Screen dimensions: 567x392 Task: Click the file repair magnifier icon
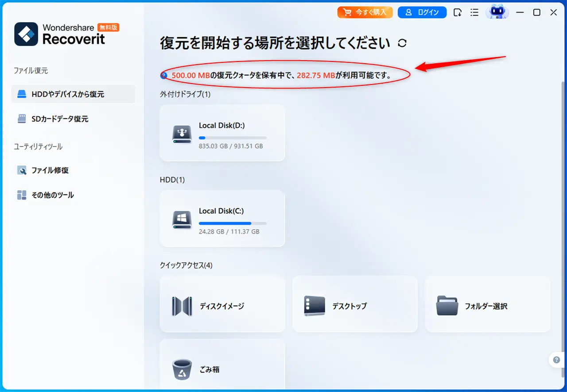(22, 170)
